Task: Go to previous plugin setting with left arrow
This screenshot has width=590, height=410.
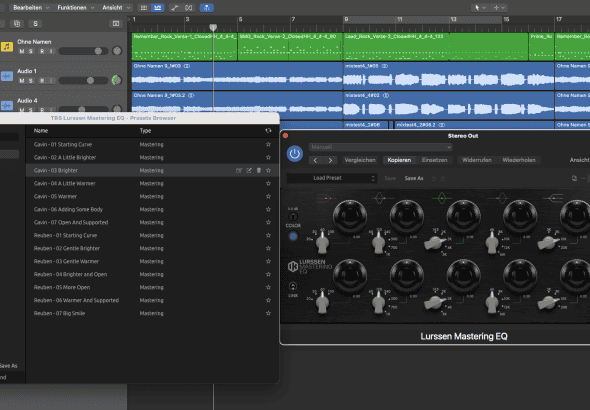Action: coord(315,160)
